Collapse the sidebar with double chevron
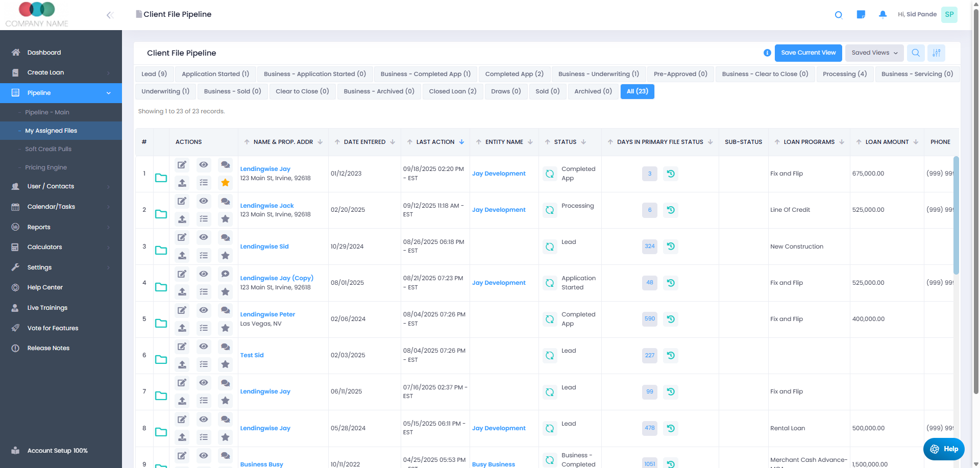 [x=110, y=15]
